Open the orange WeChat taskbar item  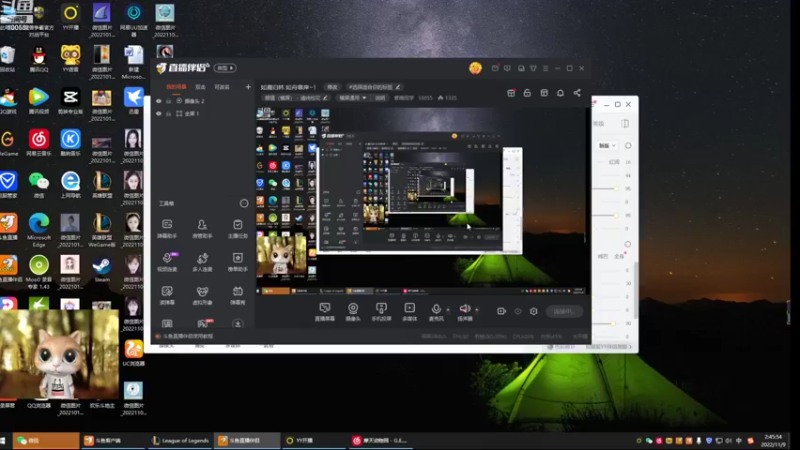[x=46, y=440]
